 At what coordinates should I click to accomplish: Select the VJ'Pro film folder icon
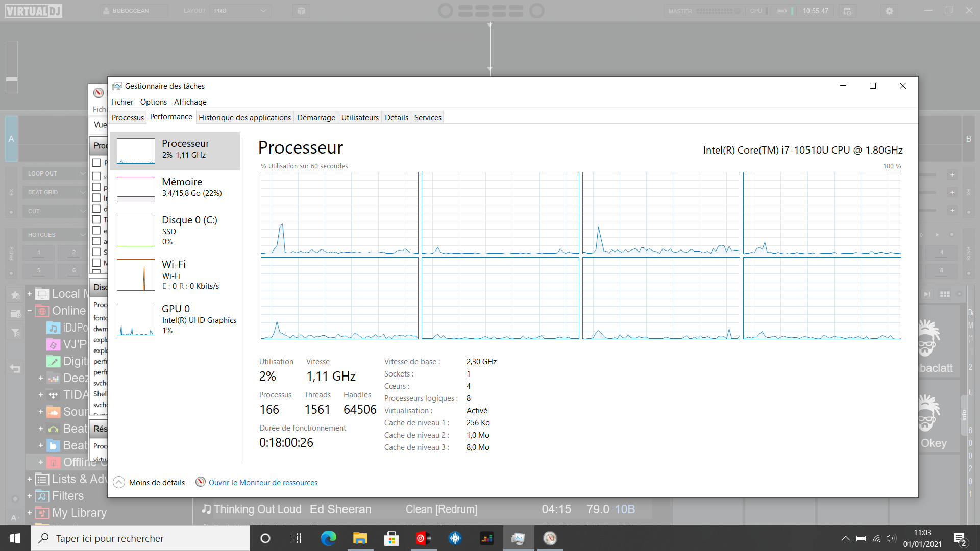54,344
